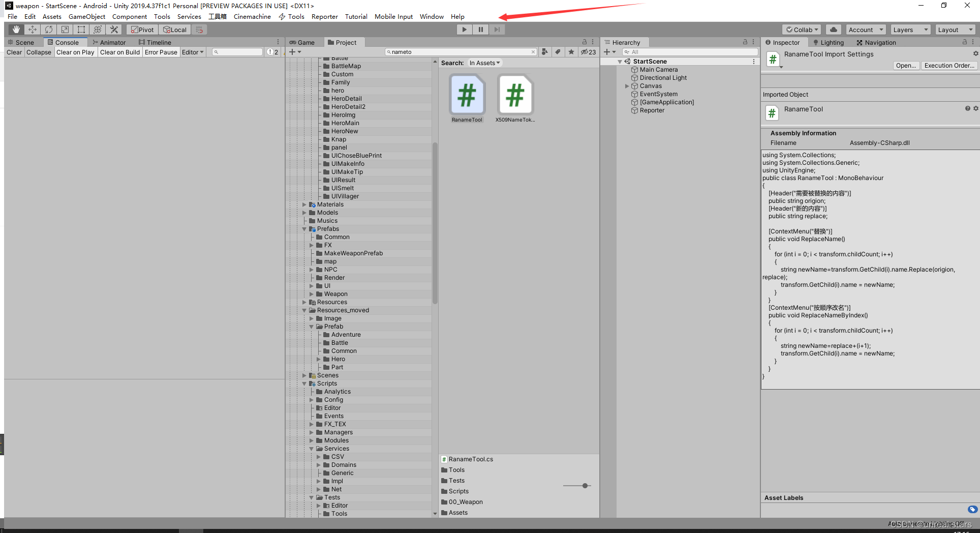Image resolution: width=980 pixels, height=533 pixels.
Task: Lock the Hierarchy panel
Action: tap(745, 42)
